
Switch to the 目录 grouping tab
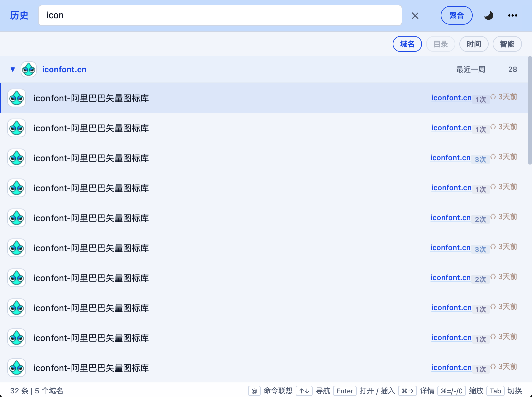click(441, 44)
